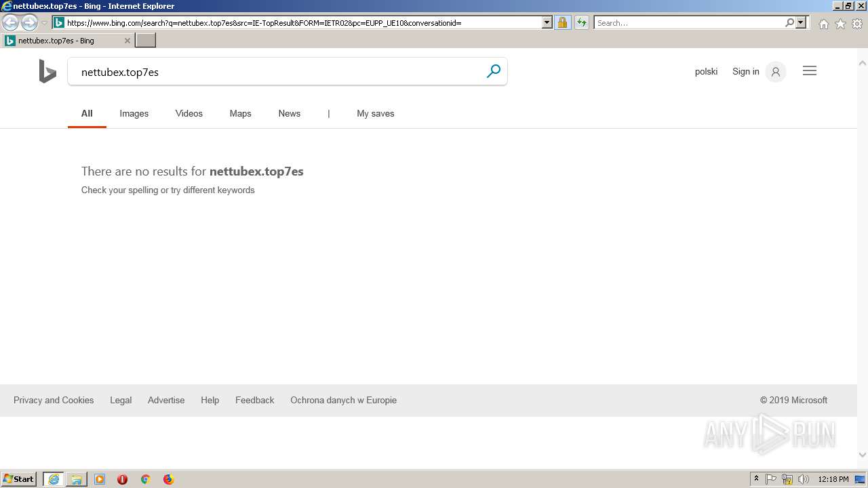Click volume speaker tray icon
The width and height of the screenshot is (868, 488).
click(x=804, y=479)
